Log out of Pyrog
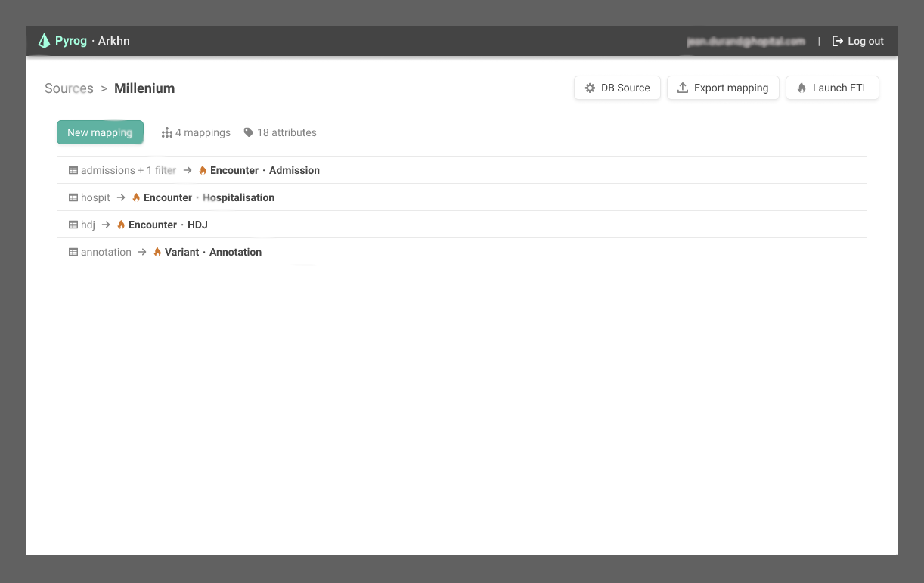This screenshot has width=924, height=583. 858,41
